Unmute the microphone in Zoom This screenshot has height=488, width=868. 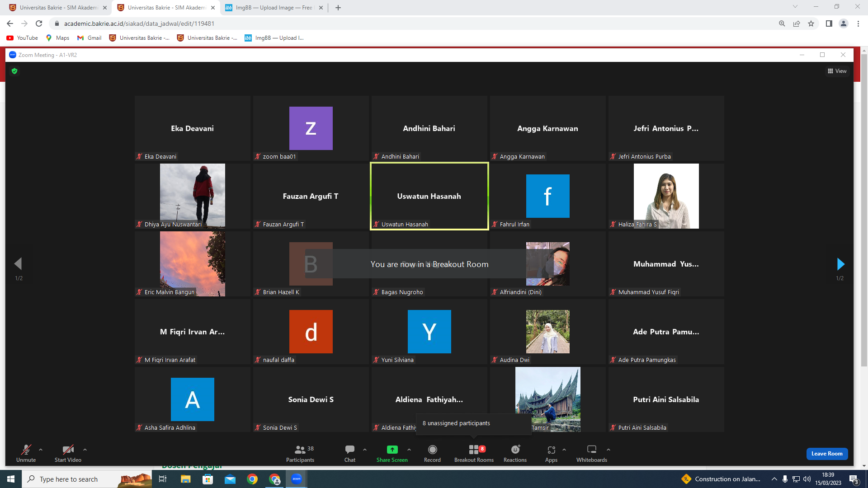click(26, 453)
